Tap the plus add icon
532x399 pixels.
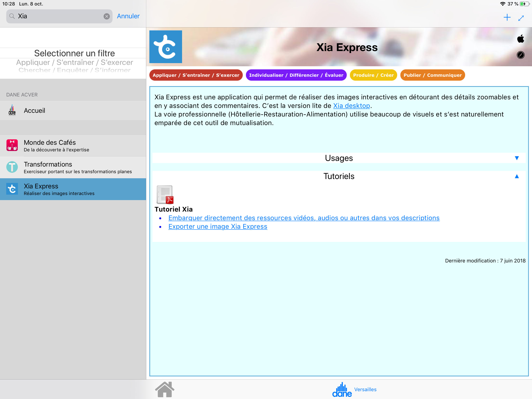(507, 17)
